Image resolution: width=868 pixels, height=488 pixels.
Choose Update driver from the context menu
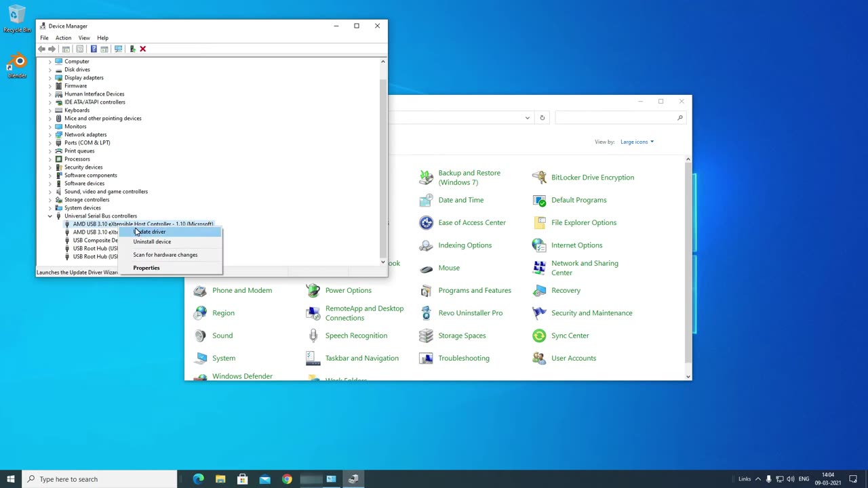coord(170,232)
